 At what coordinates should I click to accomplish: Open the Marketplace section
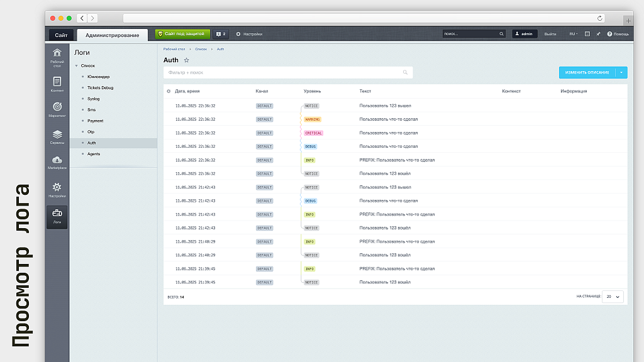(57, 163)
